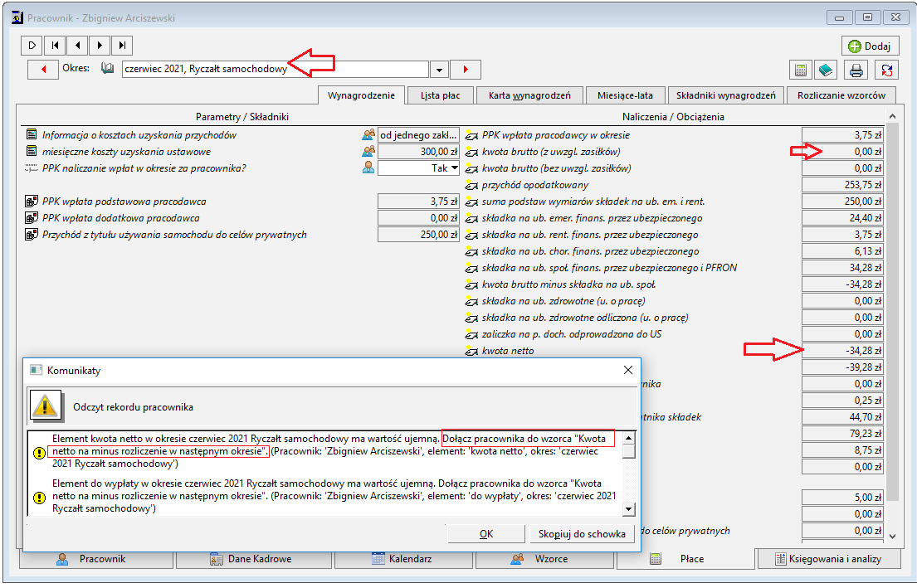The width and height of the screenshot is (917, 588).
Task: Click icon of PPK wpłata dodatkowa pracodawca
Action: (32, 218)
